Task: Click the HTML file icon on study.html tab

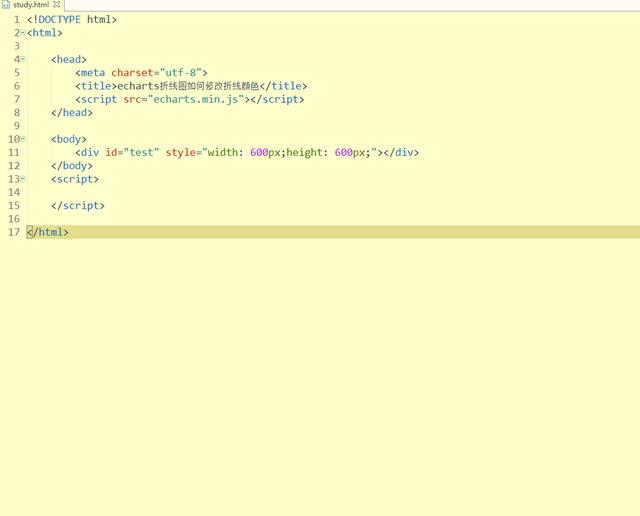Action: coord(6,5)
